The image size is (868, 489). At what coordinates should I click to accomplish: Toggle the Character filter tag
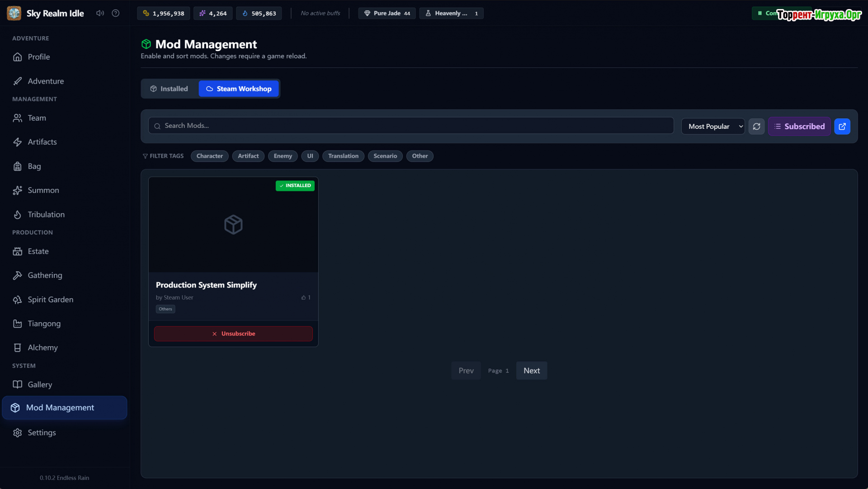point(209,156)
